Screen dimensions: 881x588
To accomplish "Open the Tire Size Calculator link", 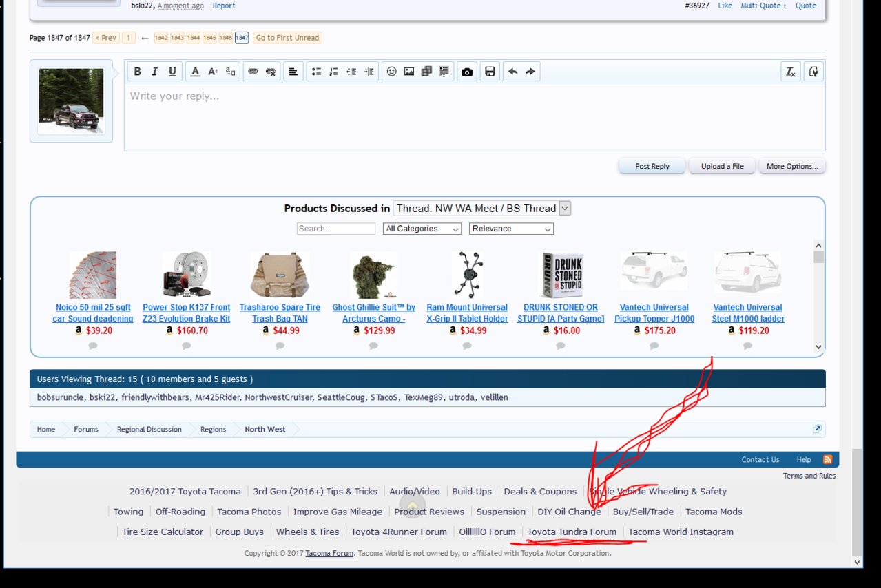I will click(163, 532).
